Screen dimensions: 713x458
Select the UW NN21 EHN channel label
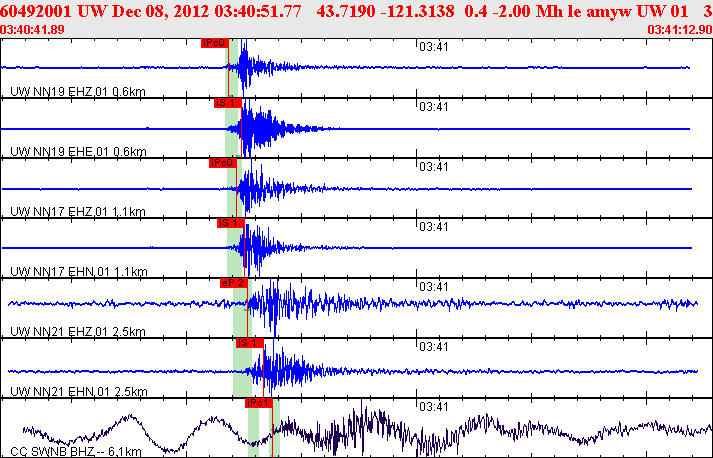pyautogui.click(x=77, y=392)
